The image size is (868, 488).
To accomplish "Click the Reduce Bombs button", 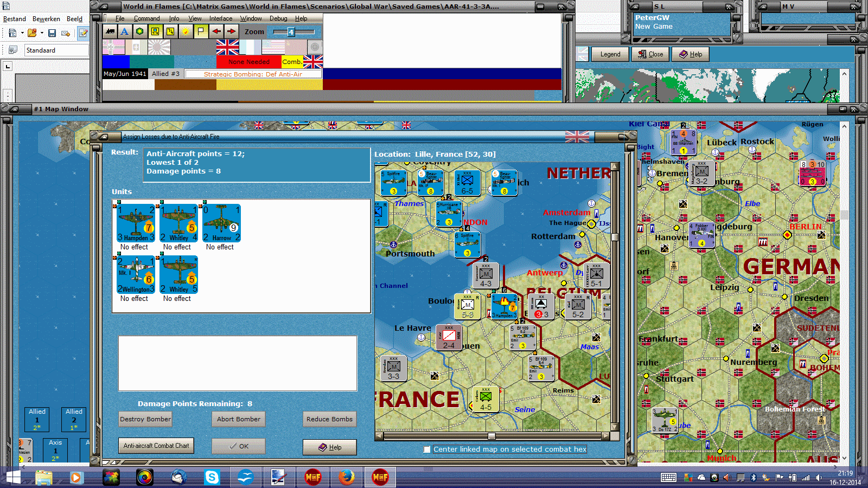I will (329, 419).
